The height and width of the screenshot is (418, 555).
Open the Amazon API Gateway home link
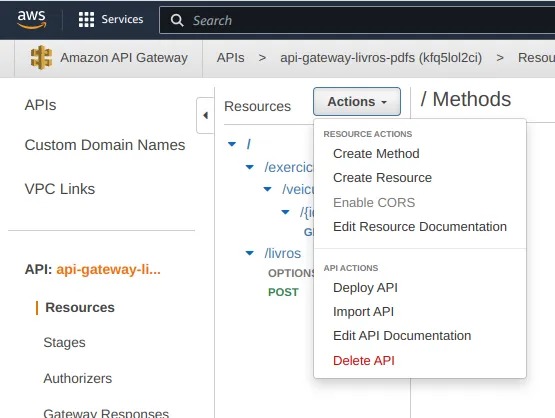(x=124, y=58)
